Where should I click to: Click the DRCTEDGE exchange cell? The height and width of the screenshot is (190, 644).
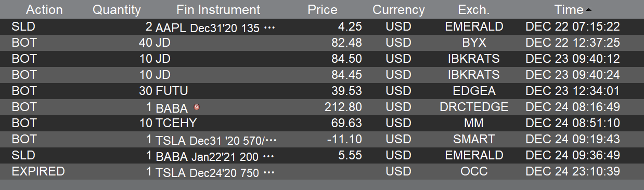[474, 107]
